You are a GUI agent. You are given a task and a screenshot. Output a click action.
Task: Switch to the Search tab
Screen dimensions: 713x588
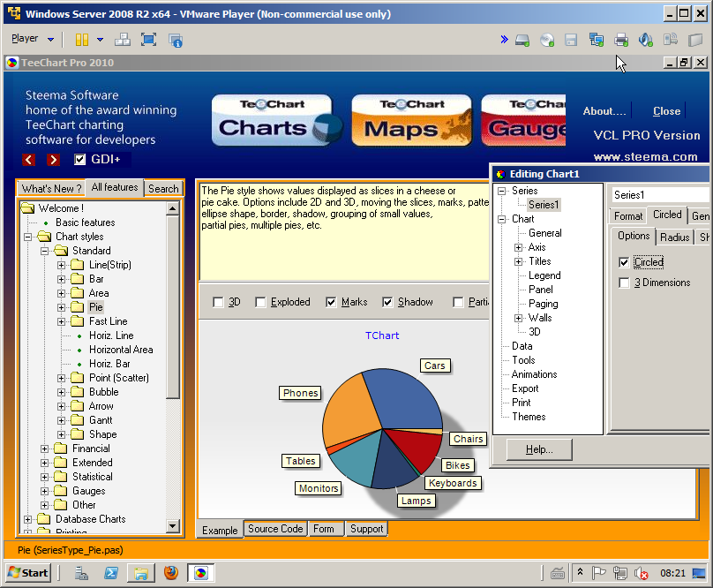163,188
